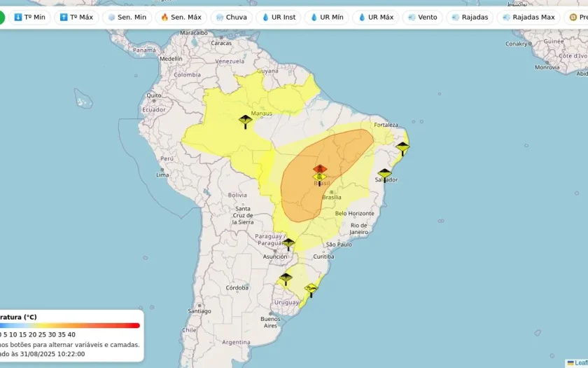Show the Rajadas gusts layer
588x368 pixels.
pyautogui.click(x=470, y=18)
